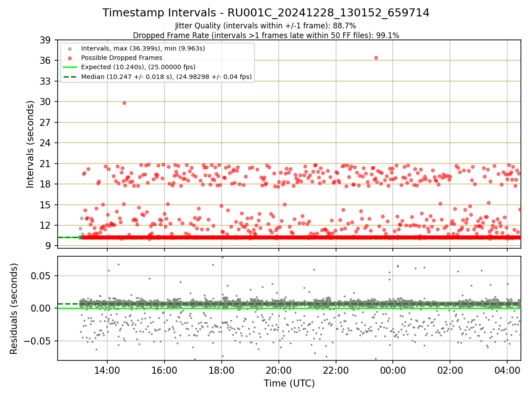Click the 'Time (UTC)' x-axis label

pyautogui.click(x=289, y=383)
